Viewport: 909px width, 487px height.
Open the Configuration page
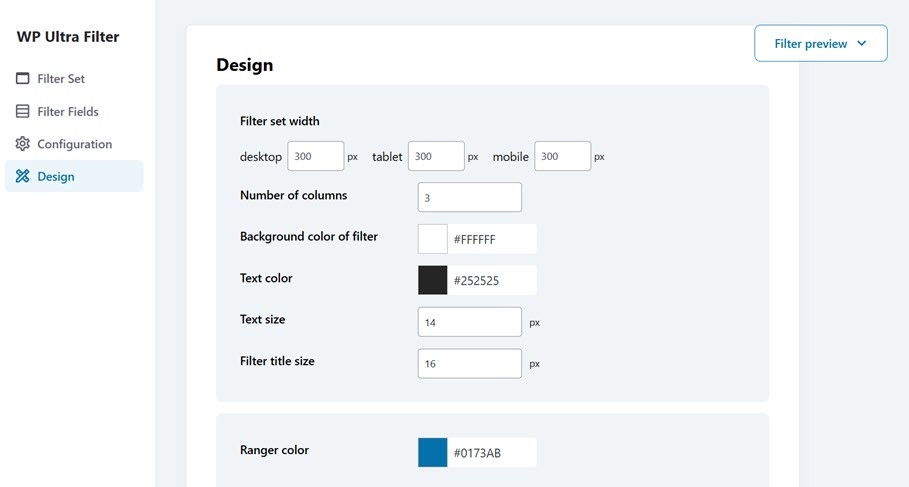[74, 144]
